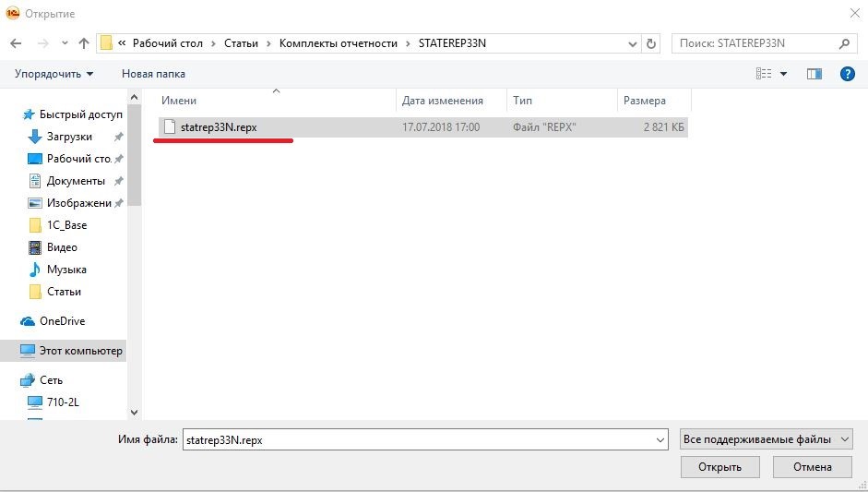Click the OneDrive cloud icon
The width and height of the screenshot is (868, 492).
[28, 321]
